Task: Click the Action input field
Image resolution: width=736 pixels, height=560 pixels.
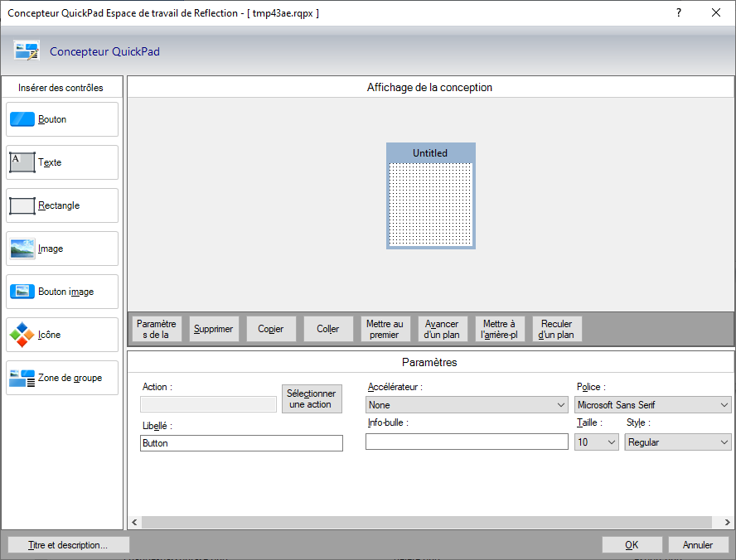Action: pos(208,405)
